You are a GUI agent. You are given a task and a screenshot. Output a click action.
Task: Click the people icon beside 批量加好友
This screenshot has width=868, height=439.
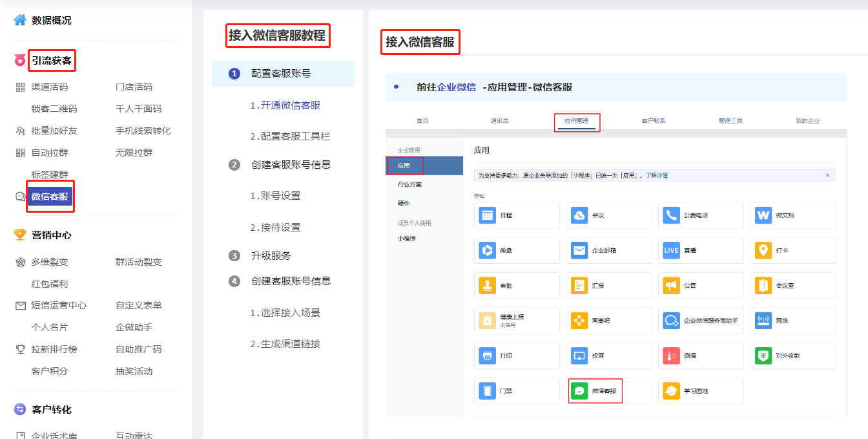click(x=21, y=131)
